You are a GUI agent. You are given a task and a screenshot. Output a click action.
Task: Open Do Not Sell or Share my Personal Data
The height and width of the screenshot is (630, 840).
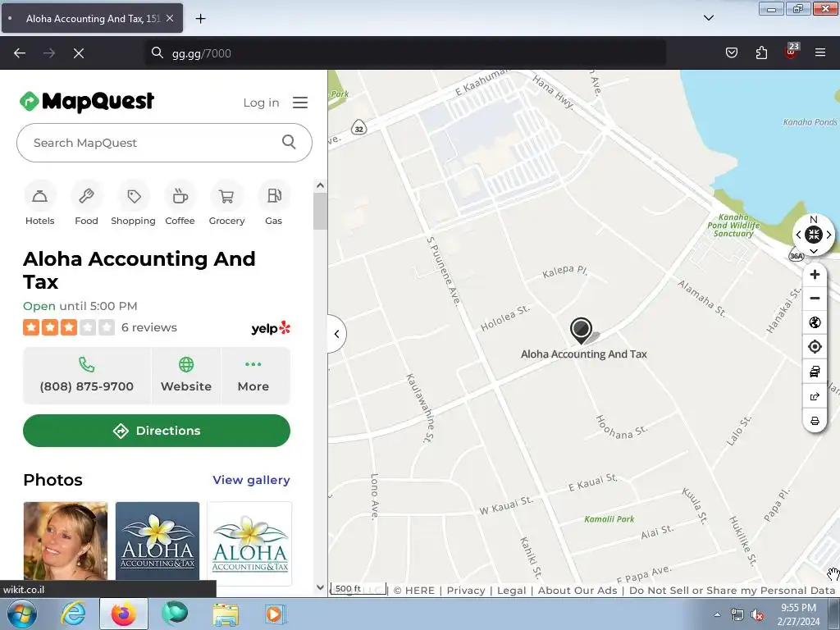pos(732,591)
